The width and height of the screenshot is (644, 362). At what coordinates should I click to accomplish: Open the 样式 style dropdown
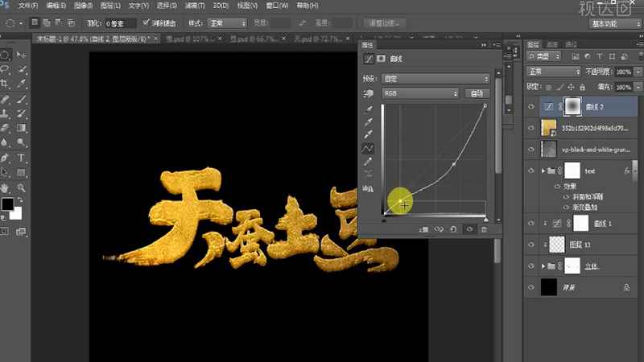click(227, 23)
